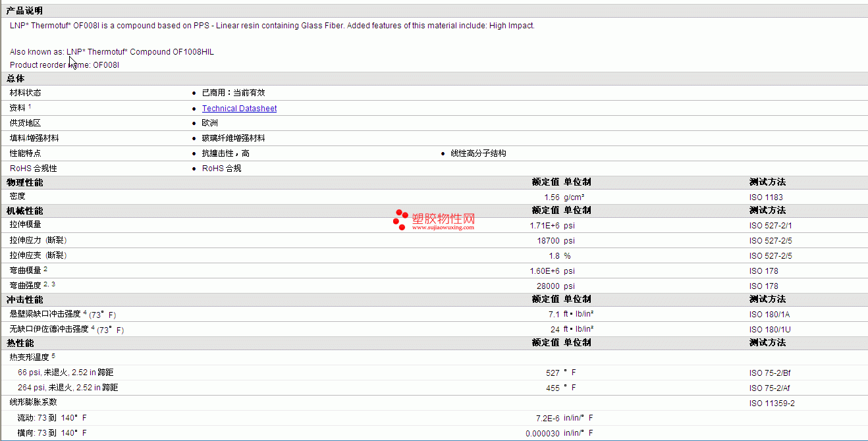This screenshot has width=868, height=441.
Task: Click the tensile strain value 1.8
Action: (555, 256)
